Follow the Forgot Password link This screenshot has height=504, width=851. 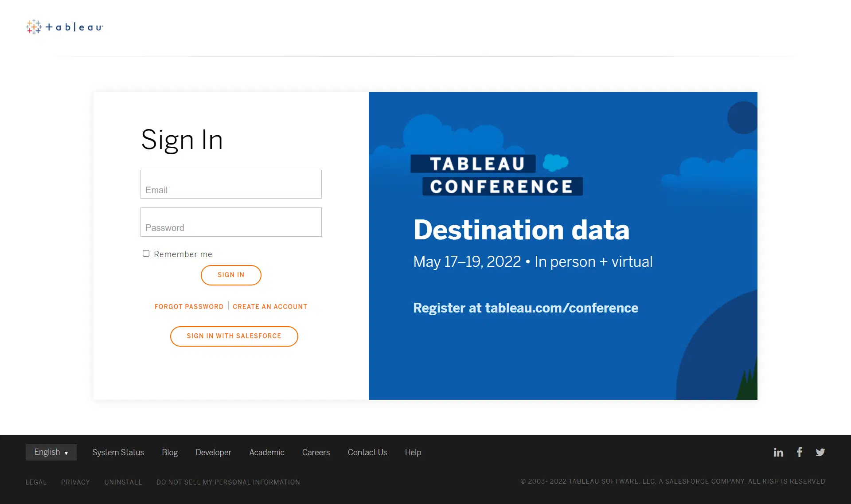189,307
